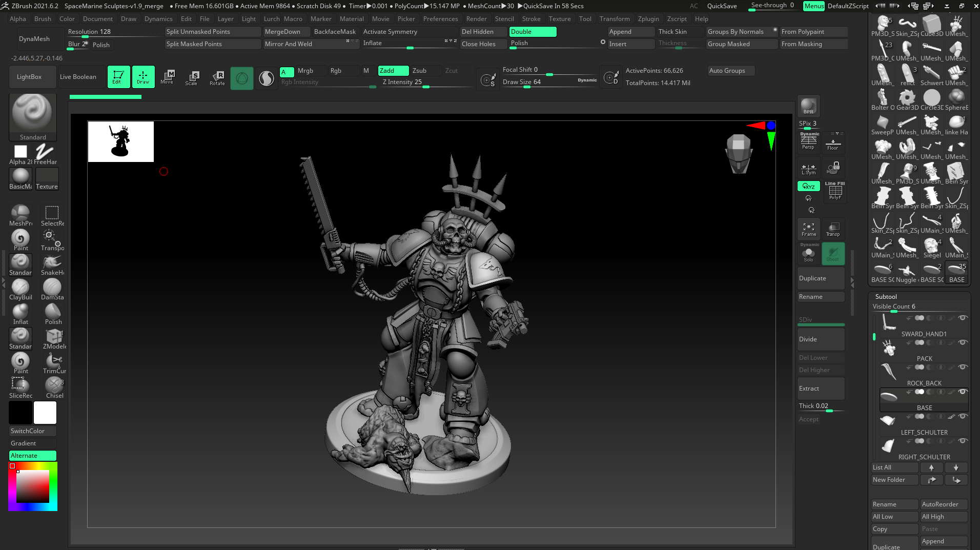Open the Transform menu
The width and height of the screenshot is (980, 550).
[615, 19]
